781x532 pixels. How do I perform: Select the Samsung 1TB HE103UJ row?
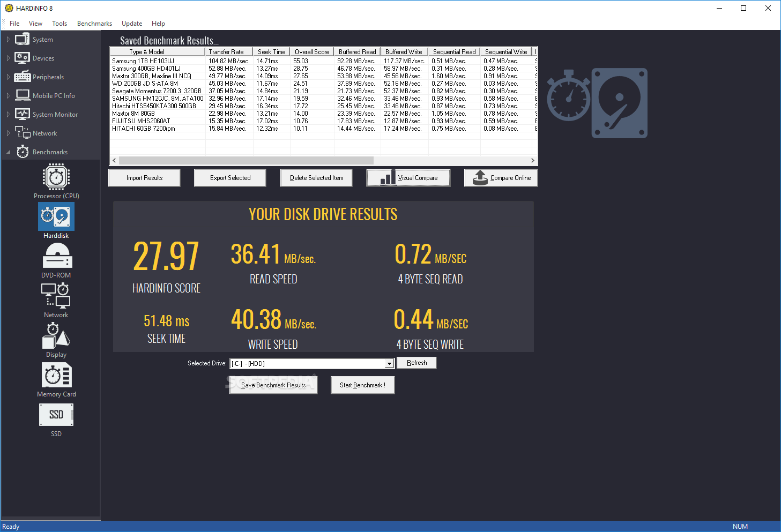tap(323, 61)
